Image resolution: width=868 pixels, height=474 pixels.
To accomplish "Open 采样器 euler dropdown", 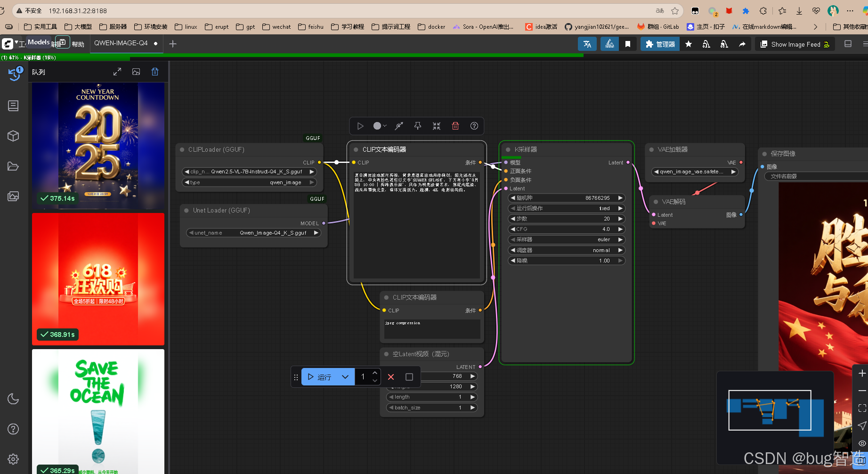I will [567, 239].
